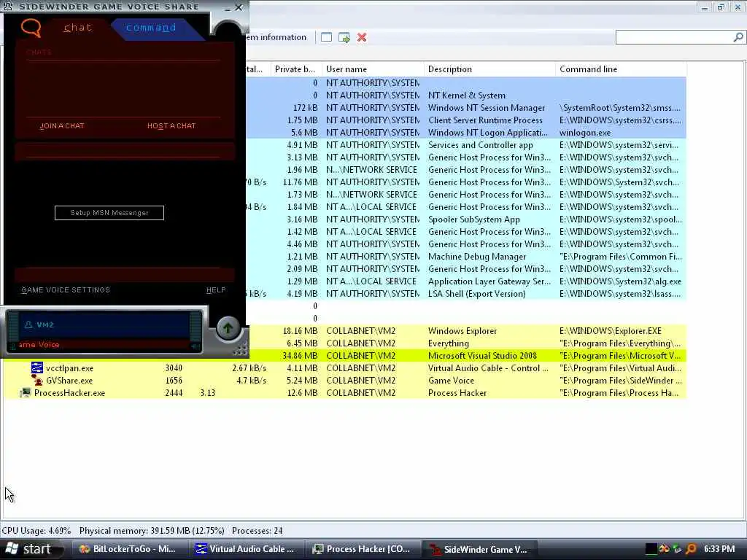This screenshot has height=560, width=747.
Task: Click the red X terminate icon in toolbar
Action: click(x=362, y=37)
